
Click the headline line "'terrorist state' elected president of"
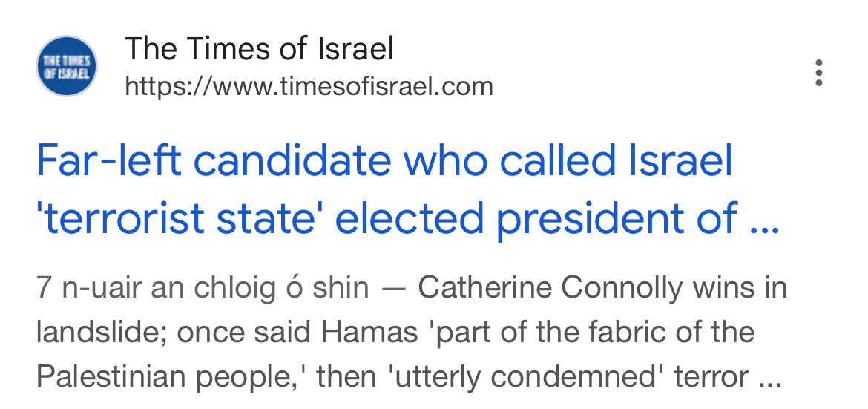387,219
